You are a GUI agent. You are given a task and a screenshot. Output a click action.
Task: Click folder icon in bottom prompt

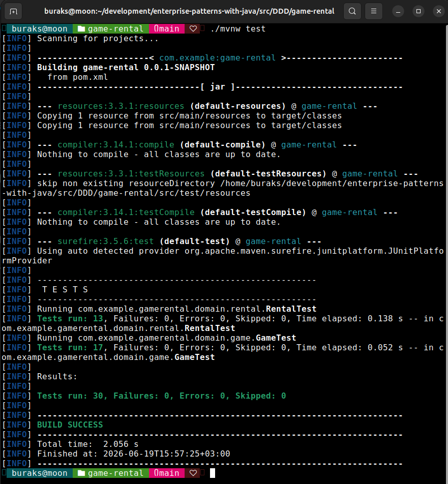tap(81, 473)
